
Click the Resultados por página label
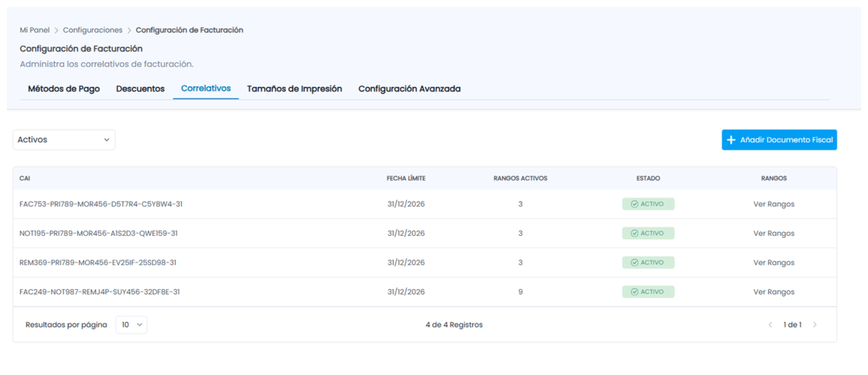[x=66, y=325]
